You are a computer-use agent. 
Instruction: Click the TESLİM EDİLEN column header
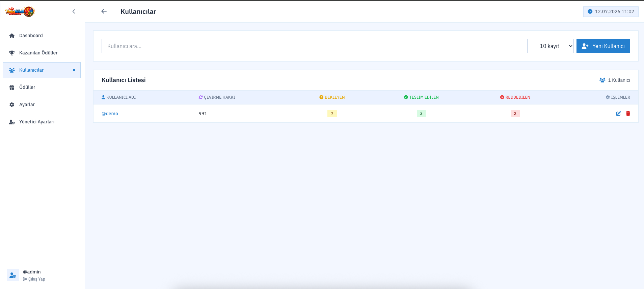[x=421, y=97]
